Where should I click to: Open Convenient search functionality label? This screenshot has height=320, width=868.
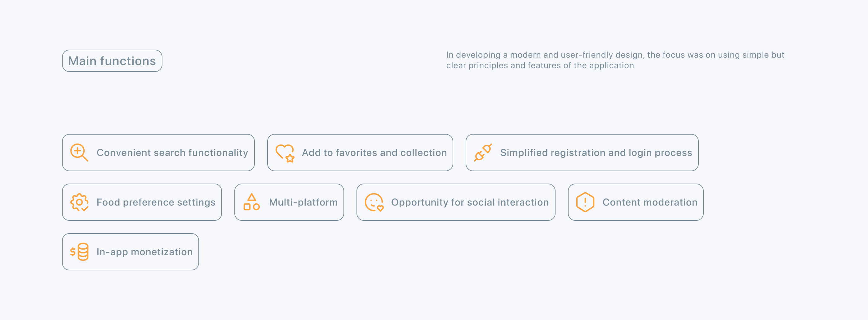pos(172,153)
